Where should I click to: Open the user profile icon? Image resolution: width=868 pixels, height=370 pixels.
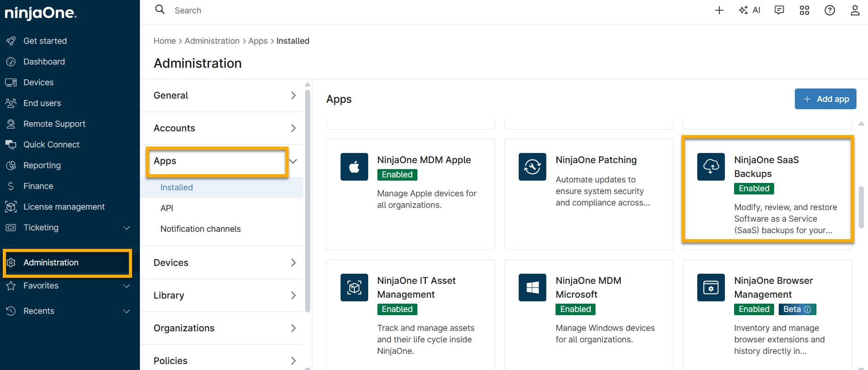point(855,10)
